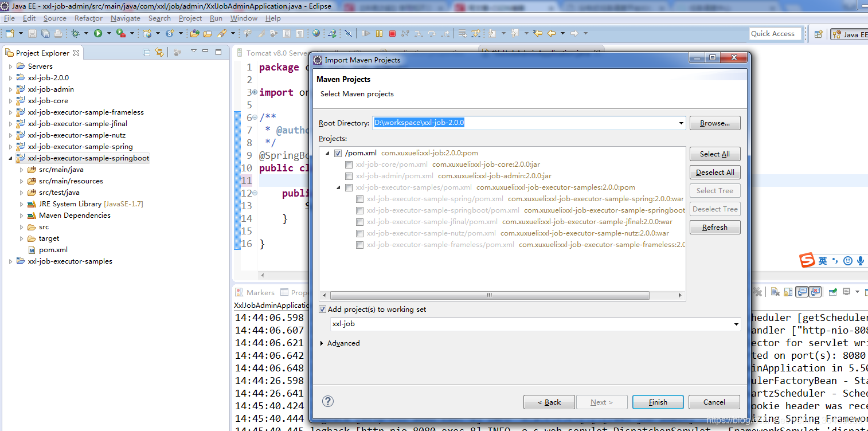
Task: Check the xxl-job-executor-sample-jfinal/pom.xml checkbox
Action: (x=359, y=222)
